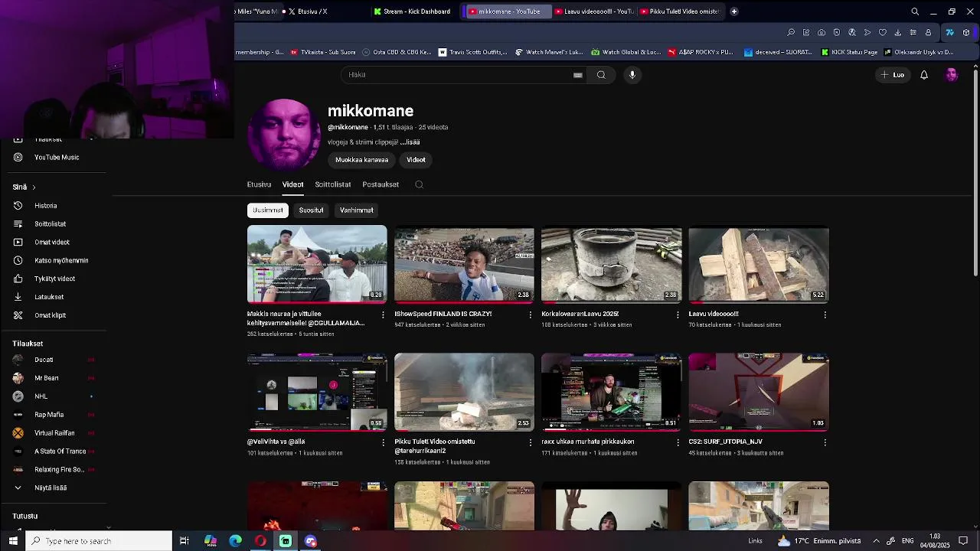Switch to Laavu videoooo!!! browser tab
Viewport: 980px width, 551px height.
click(x=594, y=11)
